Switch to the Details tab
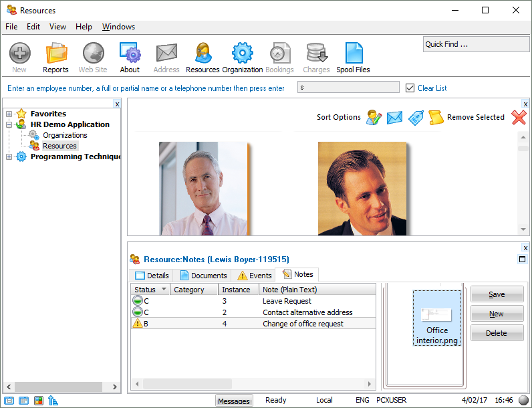This screenshot has width=532, height=408. 152,276
